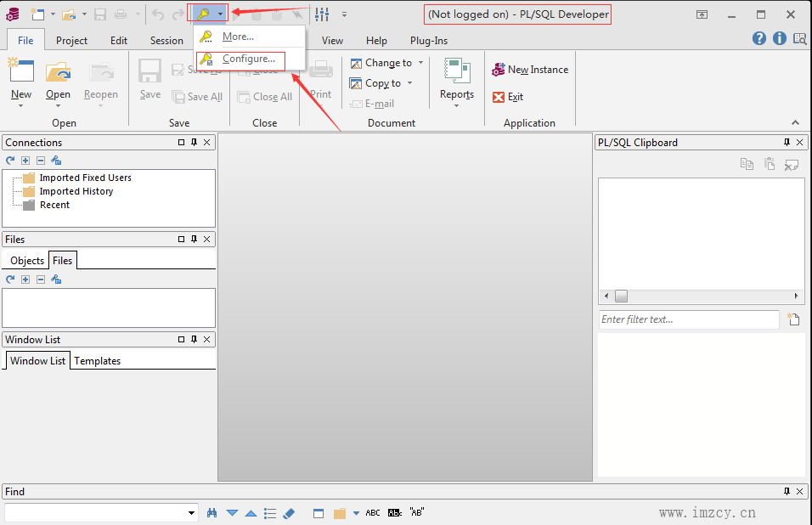Image resolution: width=812 pixels, height=525 pixels.
Task: Click the Exit button
Action: pos(508,97)
